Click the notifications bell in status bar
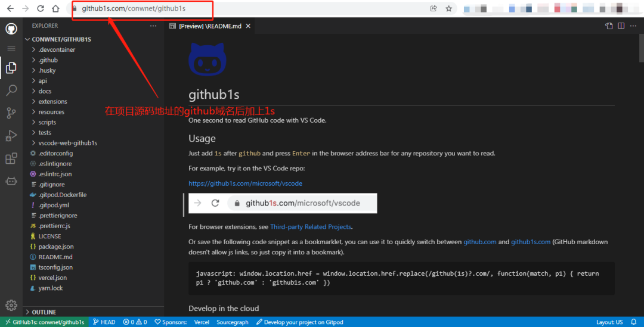This screenshot has height=327, width=644. point(634,322)
